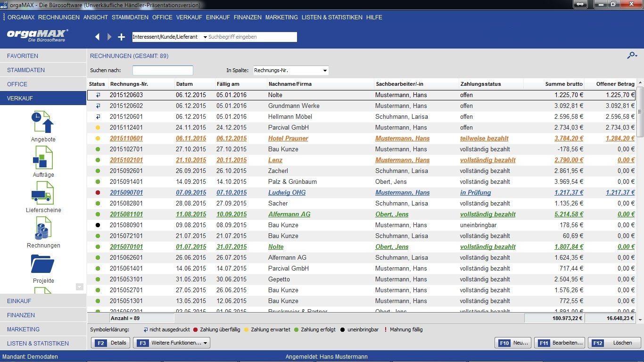Collapse the VERKAUF sidebar section
Image resolution: width=644 pixels, height=362 pixels.
pyautogui.click(x=43, y=98)
